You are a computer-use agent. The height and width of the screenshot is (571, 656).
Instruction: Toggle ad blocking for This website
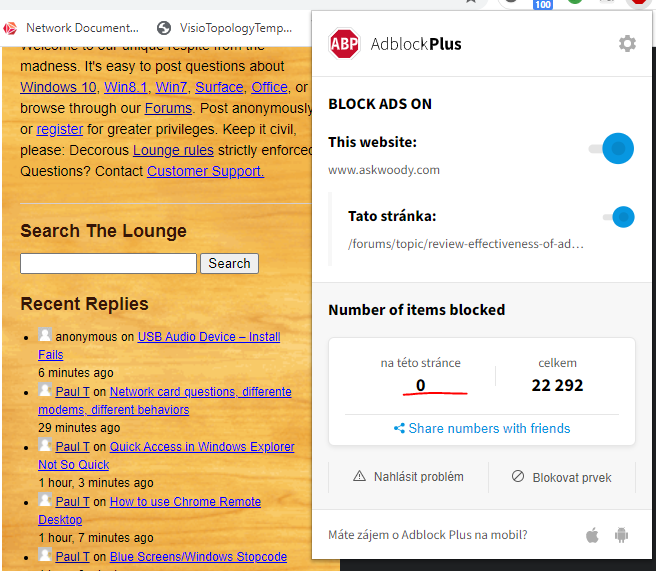point(612,149)
